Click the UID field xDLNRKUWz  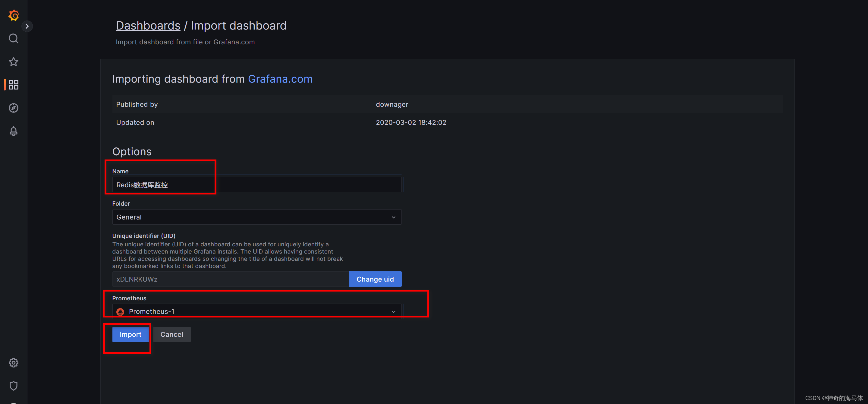tap(231, 279)
